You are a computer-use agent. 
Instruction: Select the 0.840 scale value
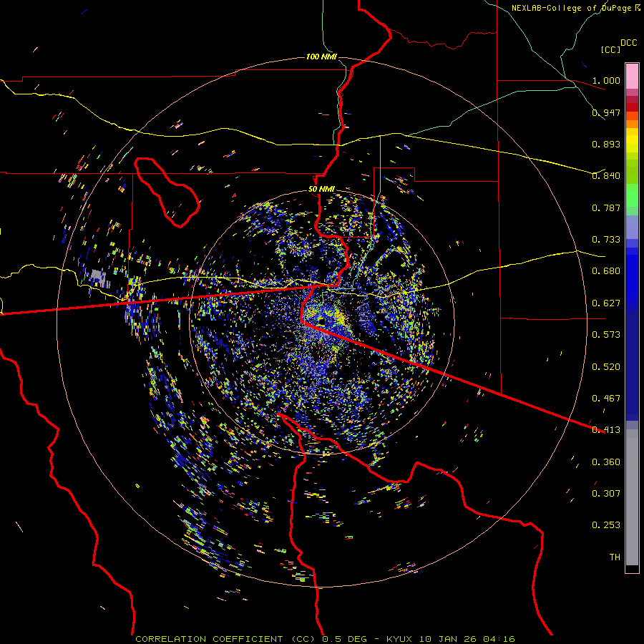click(x=606, y=176)
